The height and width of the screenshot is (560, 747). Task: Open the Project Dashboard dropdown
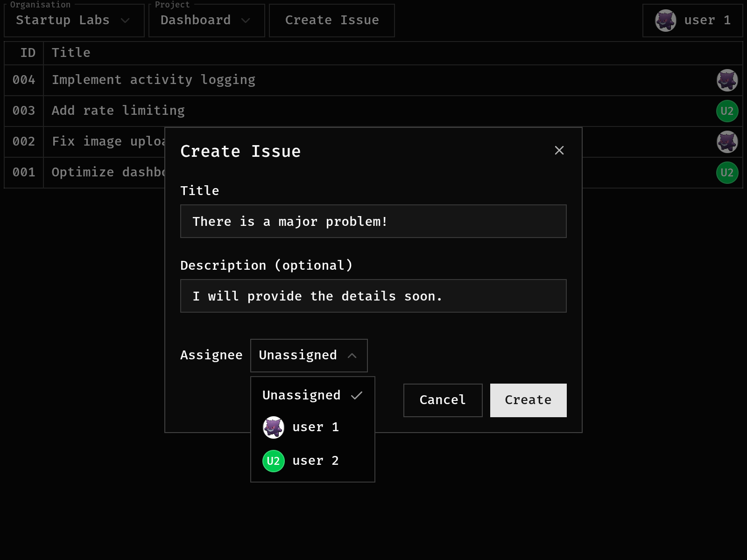coord(206,21)
